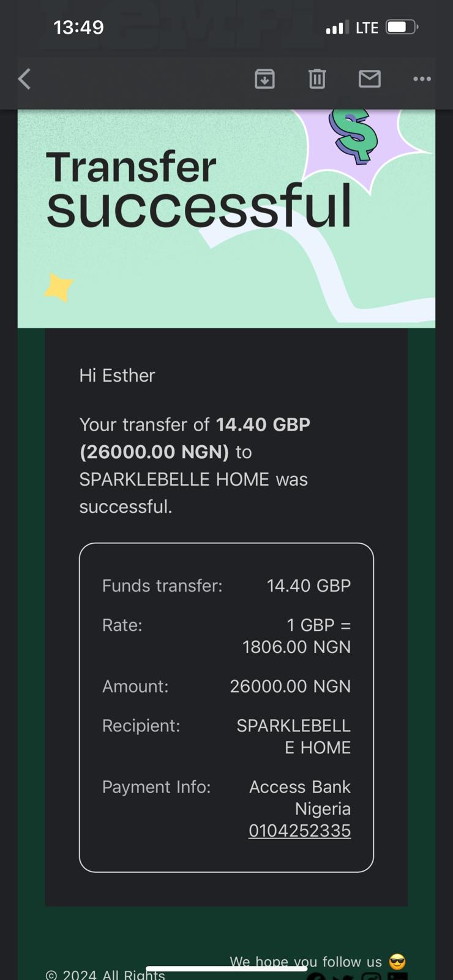Screen dimensions: 453x980
Task: Tap the back arrow to leave email
Action: 24,79
